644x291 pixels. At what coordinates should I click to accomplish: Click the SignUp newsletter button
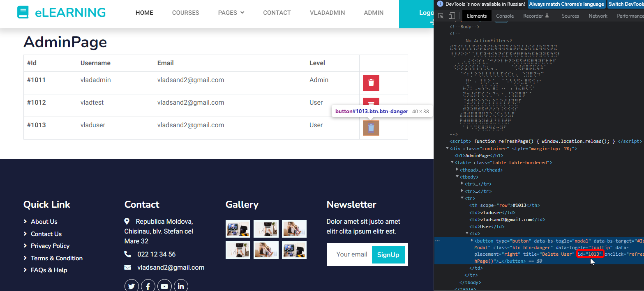click(x=388, y=255)
